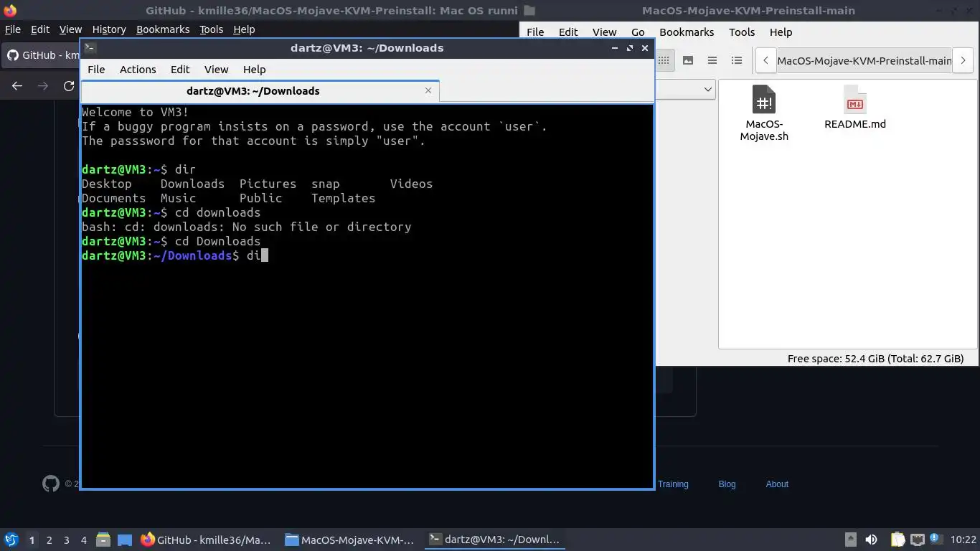Click the clipboard manager tray icon
Viewport: 980px width, 551px height.
coord(897,540)
